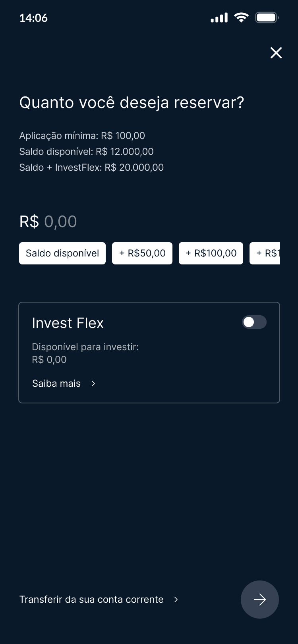This screenshot has width=298, height=644.
Task: Click the battery indicator icon
Action: pyautogui.click(x=267, y=17)
